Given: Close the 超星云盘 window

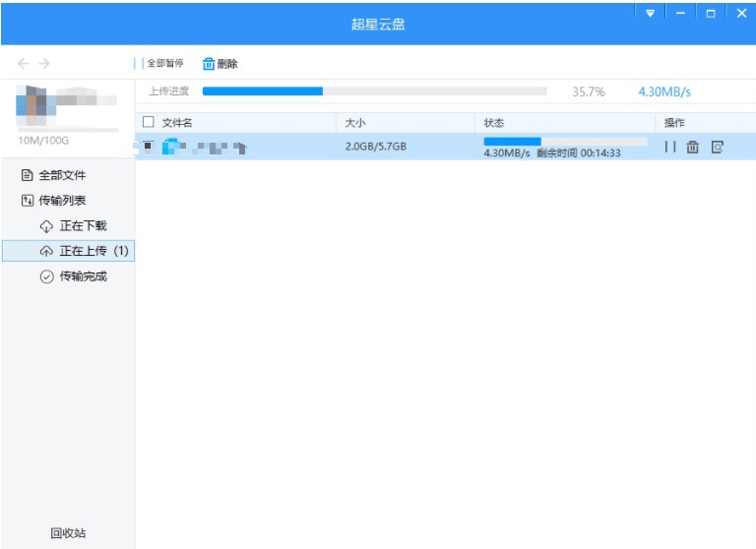Looking at the screenshot, I should pyautogui.click(x=741, y=14).
